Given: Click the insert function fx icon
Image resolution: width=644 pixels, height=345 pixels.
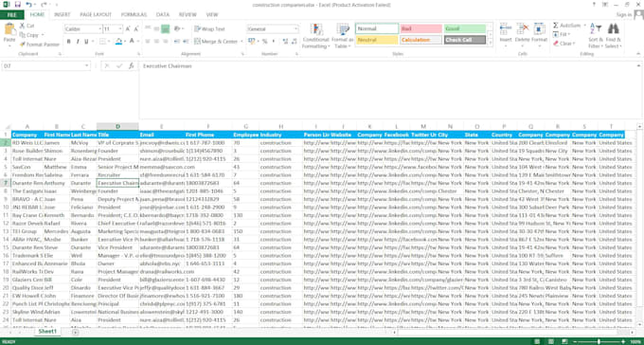Looking at the screenshot, I should click(x=131, y=65).
